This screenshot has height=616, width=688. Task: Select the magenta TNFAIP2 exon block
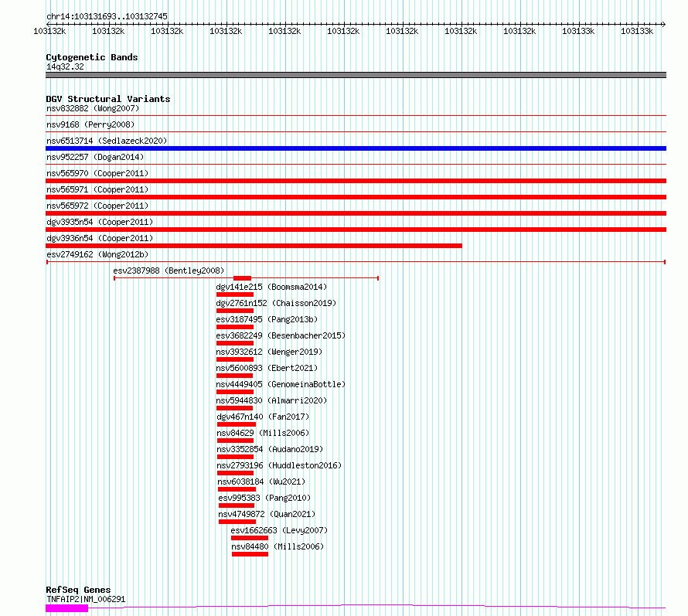coord(66,608)
